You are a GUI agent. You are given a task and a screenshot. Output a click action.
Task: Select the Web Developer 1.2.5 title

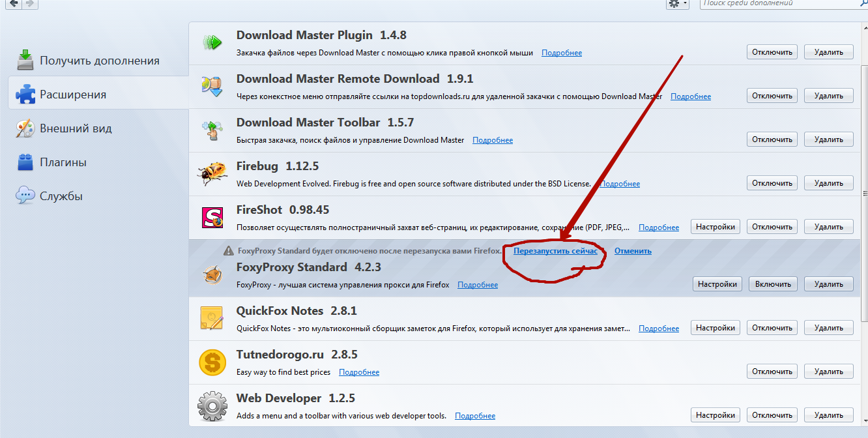[x=296, y=398]
